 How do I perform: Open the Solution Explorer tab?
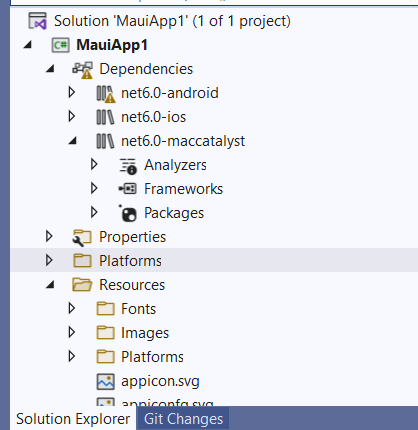tap(73, 419)
